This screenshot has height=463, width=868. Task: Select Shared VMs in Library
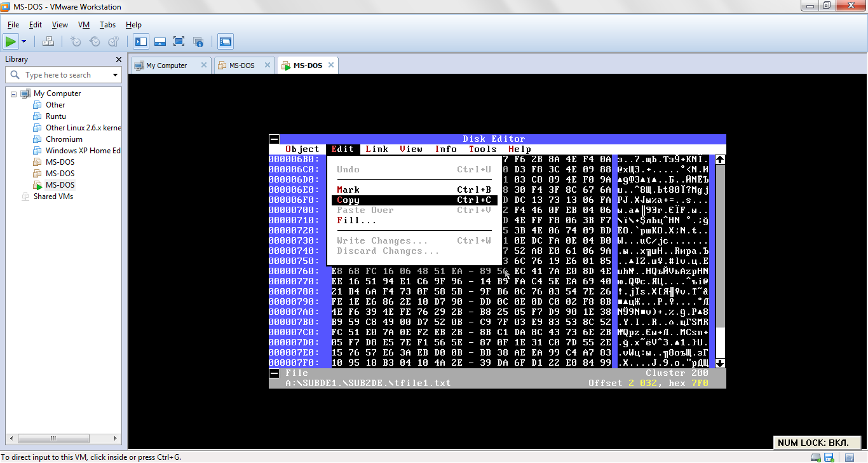pyautogui.click(x=53, y=197)
